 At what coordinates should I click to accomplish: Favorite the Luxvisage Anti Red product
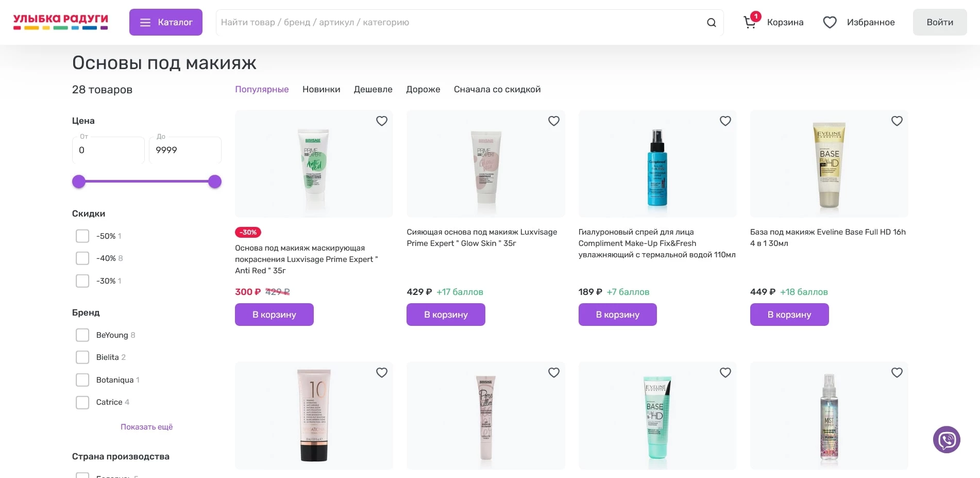[x=382, y=121]
